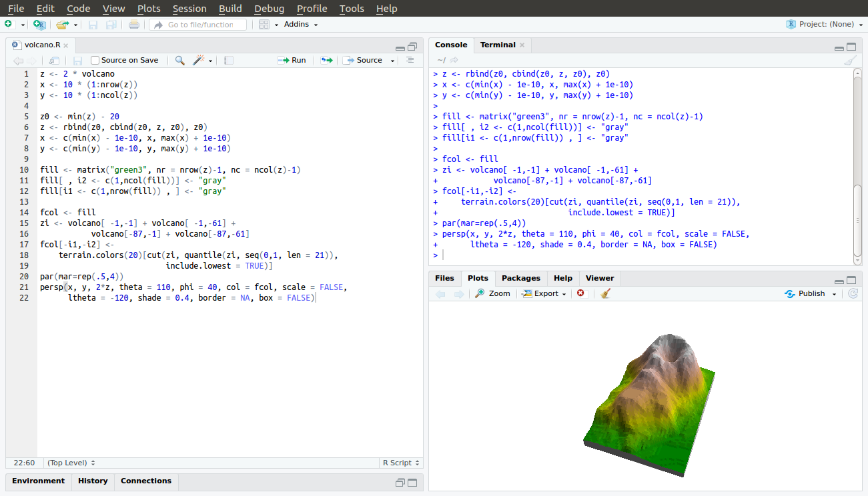Image resolution: width=868 pixels, height=496 pixels.
Task: Click the code tools magic wand icon
Action: click(197, 60)
